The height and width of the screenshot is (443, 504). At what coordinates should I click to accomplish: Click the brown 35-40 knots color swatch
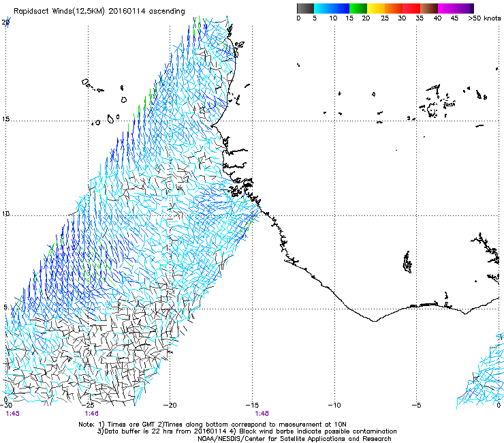click(429, 8)
